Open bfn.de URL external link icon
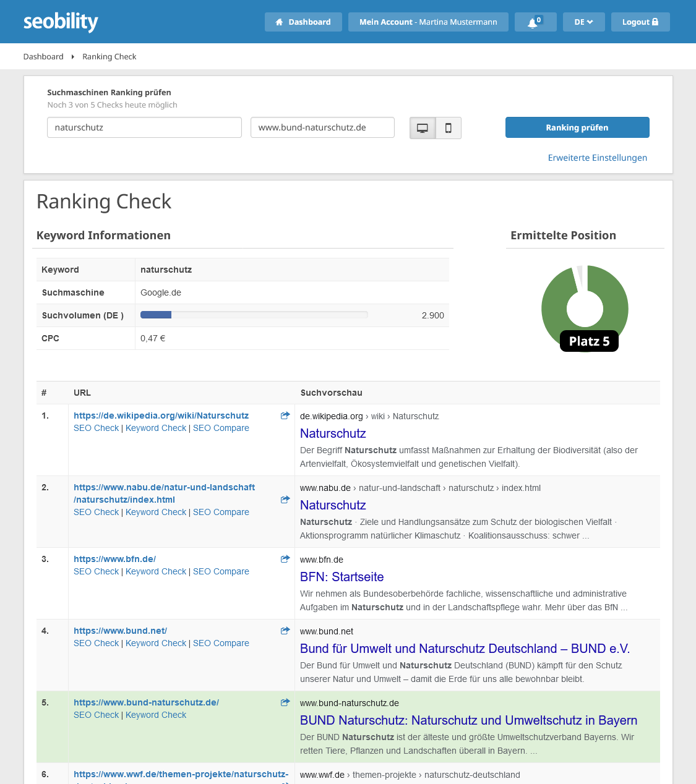The width and height of the screenshot is (696, 784). pyautogui.click(x=285, y=559)
